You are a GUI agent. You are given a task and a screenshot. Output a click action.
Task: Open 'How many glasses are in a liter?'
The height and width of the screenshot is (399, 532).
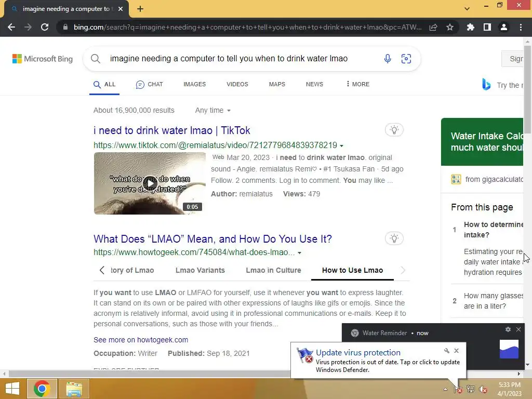[x=494, y=301]
